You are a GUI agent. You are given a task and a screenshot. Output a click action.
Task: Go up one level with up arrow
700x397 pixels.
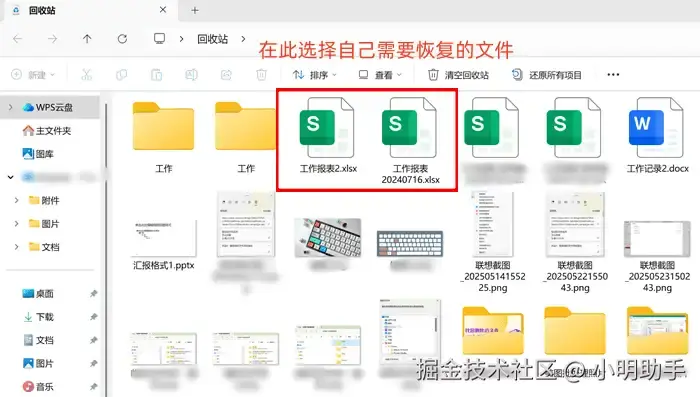(87, 39)
